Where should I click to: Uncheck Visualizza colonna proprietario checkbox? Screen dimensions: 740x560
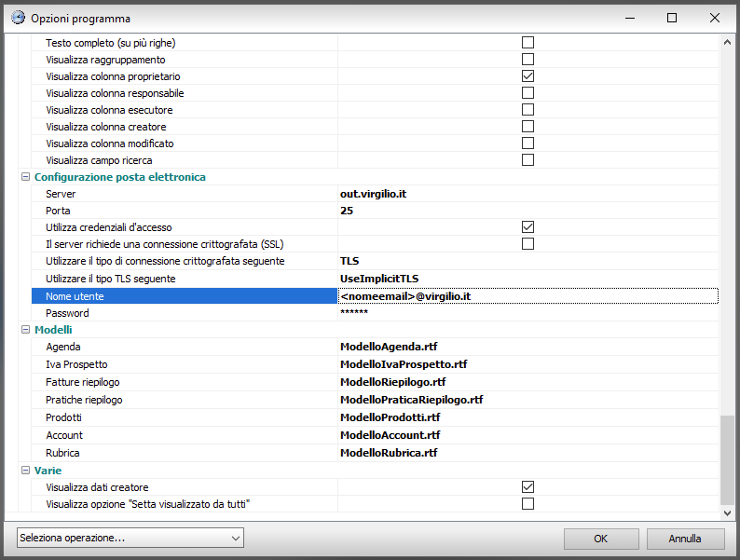[528, 76]
